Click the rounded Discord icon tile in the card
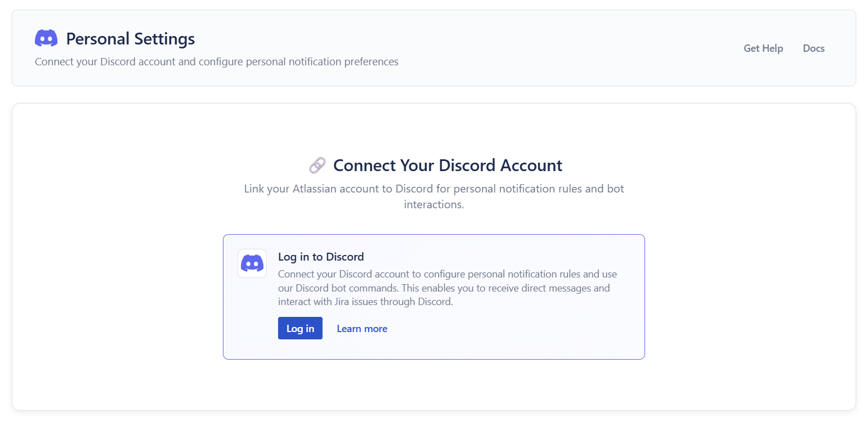 252,263
